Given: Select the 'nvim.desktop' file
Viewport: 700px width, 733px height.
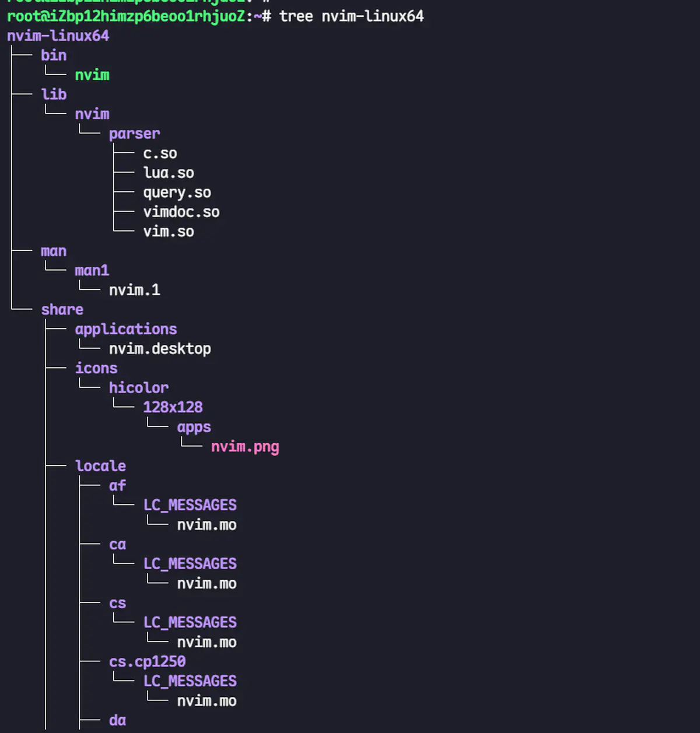Looking at the screenshot, I should point(160,349).
